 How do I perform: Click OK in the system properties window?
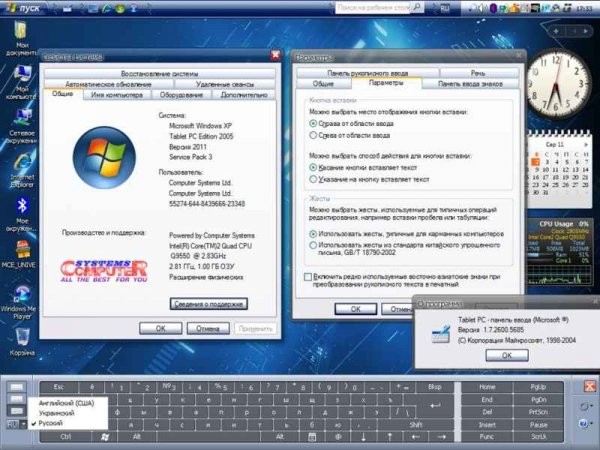pyautogui.click(x=160, y=328)
